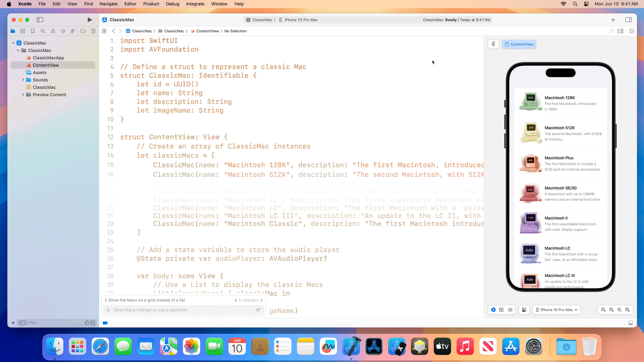Go forward in editor history
This screenshot has height=362, width=644.
[x=120, y=31]
